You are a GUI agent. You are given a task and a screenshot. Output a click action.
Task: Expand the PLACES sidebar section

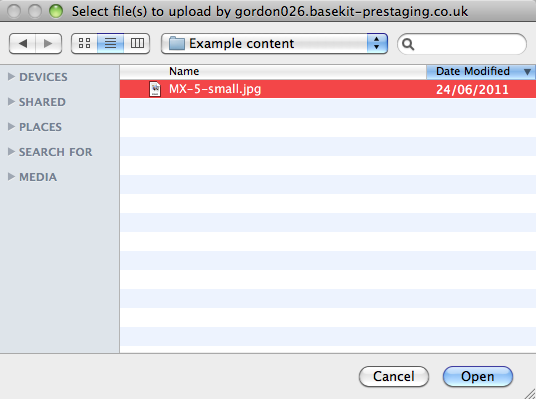click(x=11, y=127)
